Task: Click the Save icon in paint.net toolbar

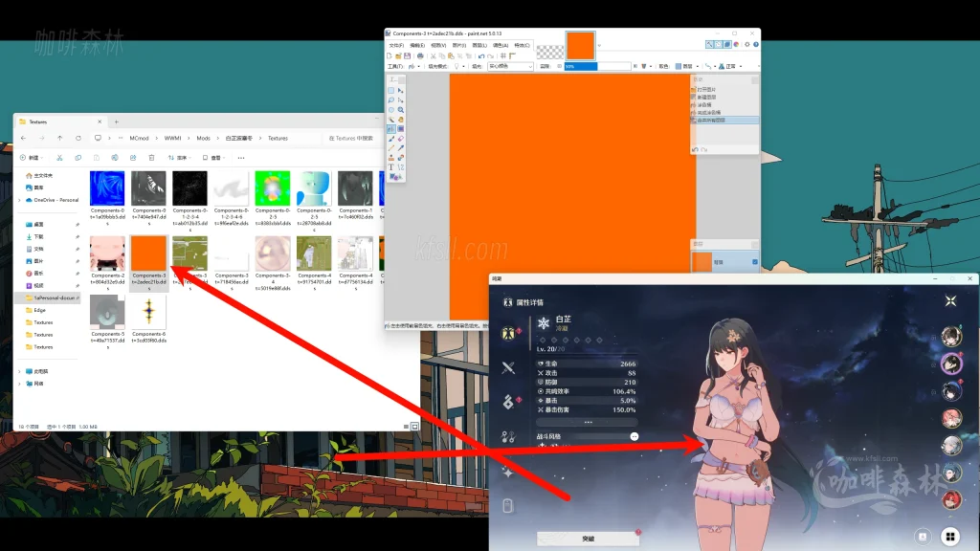Action: pos(407,55)
